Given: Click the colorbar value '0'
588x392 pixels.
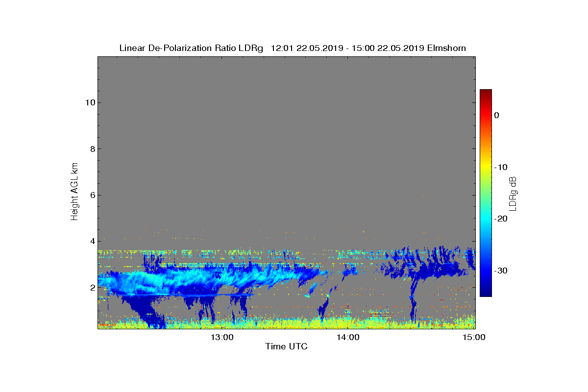Looking at the screenshot, I should click(496, 115).
